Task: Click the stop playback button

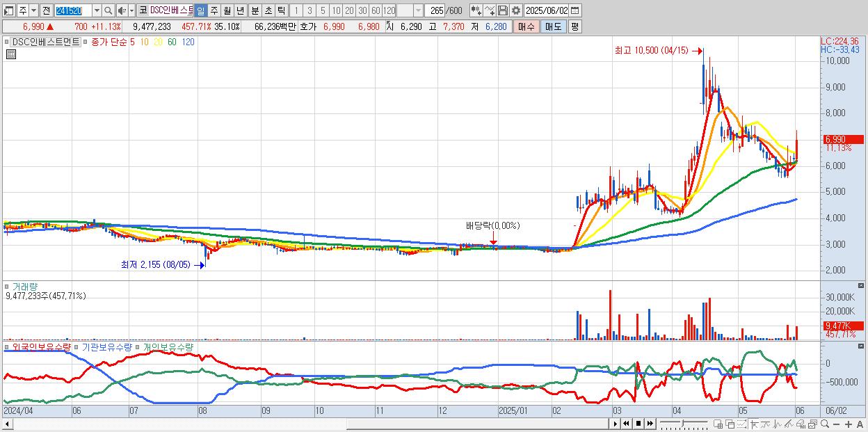Action: point(638,424)
